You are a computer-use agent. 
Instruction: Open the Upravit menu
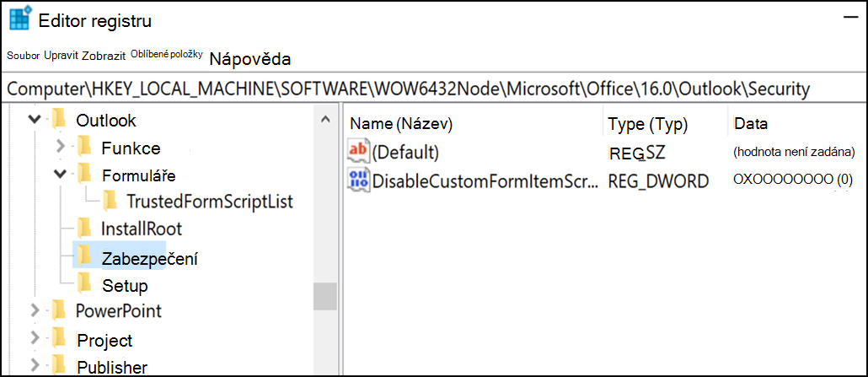point(61,56)
